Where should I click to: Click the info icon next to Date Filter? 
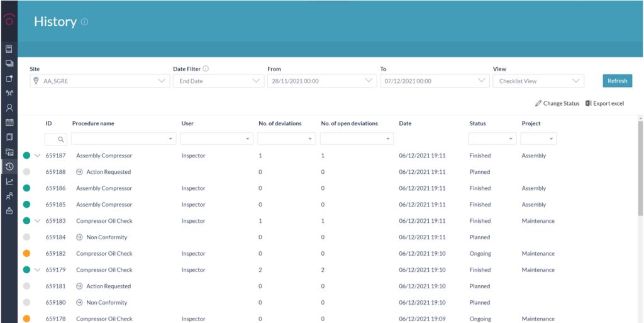click(x=206, y=69)
